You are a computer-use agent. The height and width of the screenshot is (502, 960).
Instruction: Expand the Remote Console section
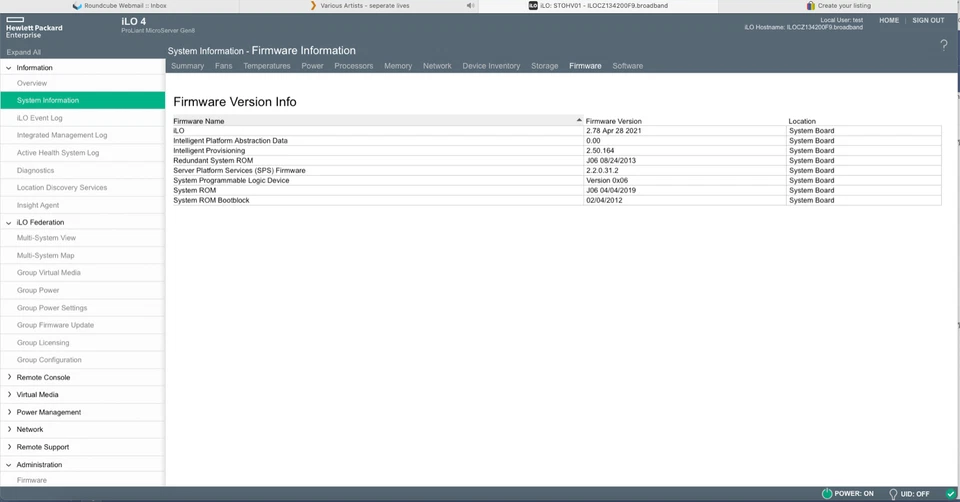pyautogui.click(x=9, y=377)
